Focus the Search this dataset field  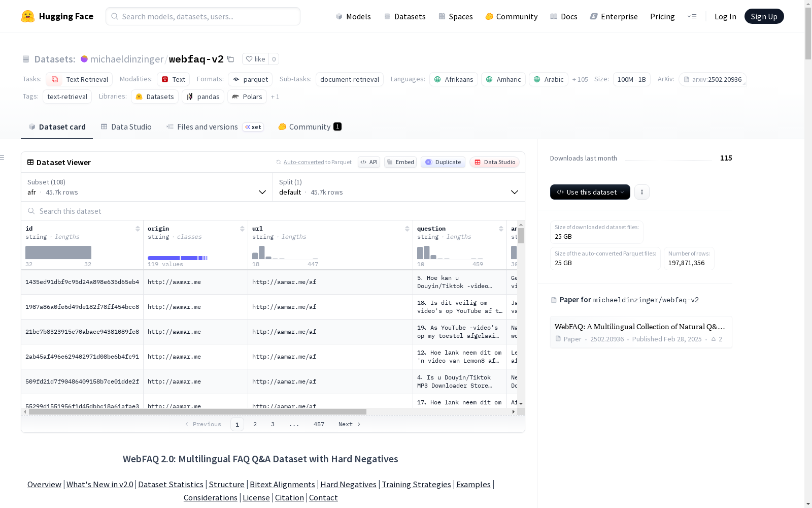[x=273, y=211]
